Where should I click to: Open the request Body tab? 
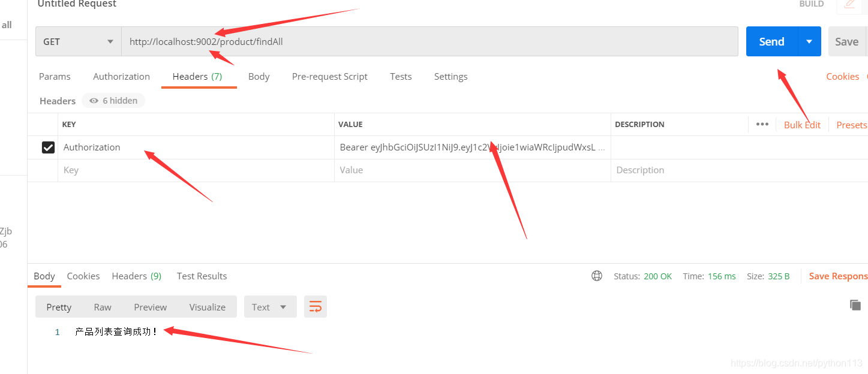(259, 76)
